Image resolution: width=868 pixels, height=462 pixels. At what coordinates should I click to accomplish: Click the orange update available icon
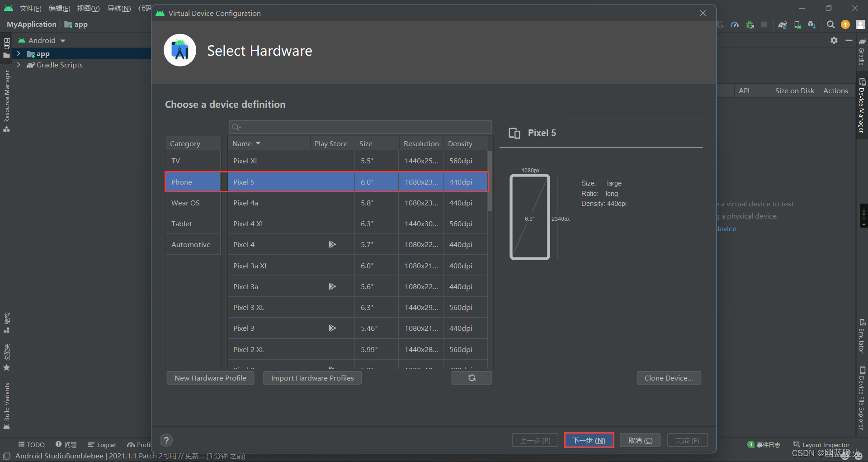coord(845,24)
